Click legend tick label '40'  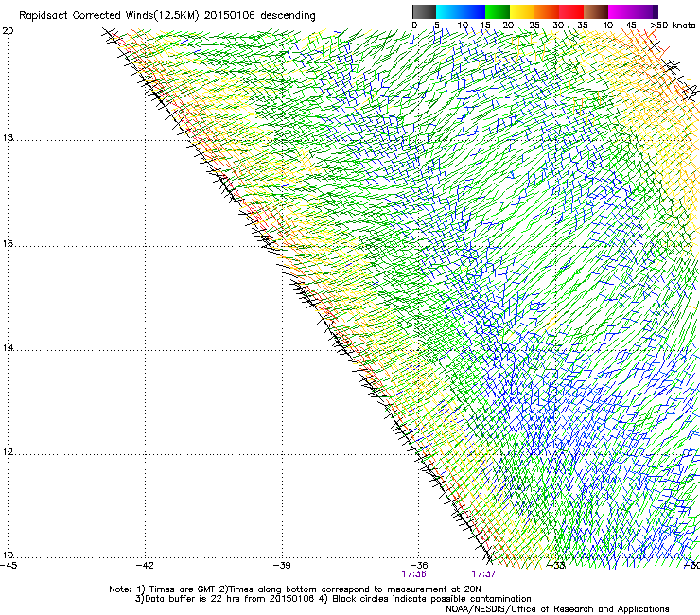tap(607, 26)
